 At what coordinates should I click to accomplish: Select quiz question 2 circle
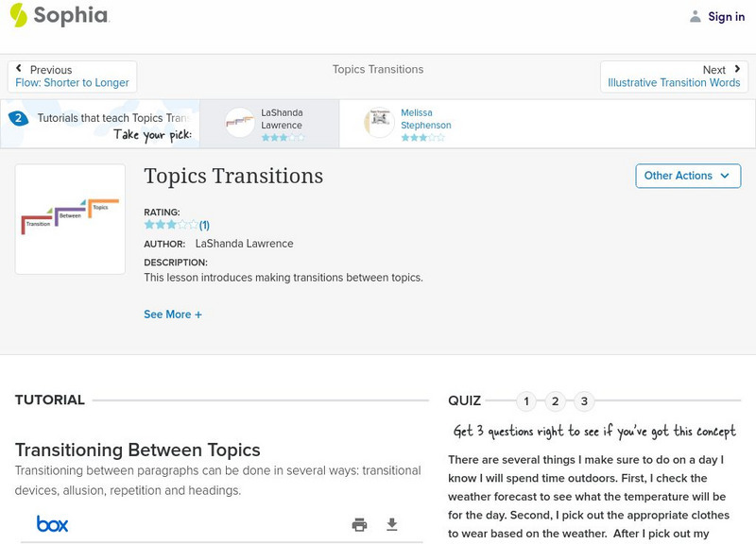pyautogui.click(x=556, y=401)
